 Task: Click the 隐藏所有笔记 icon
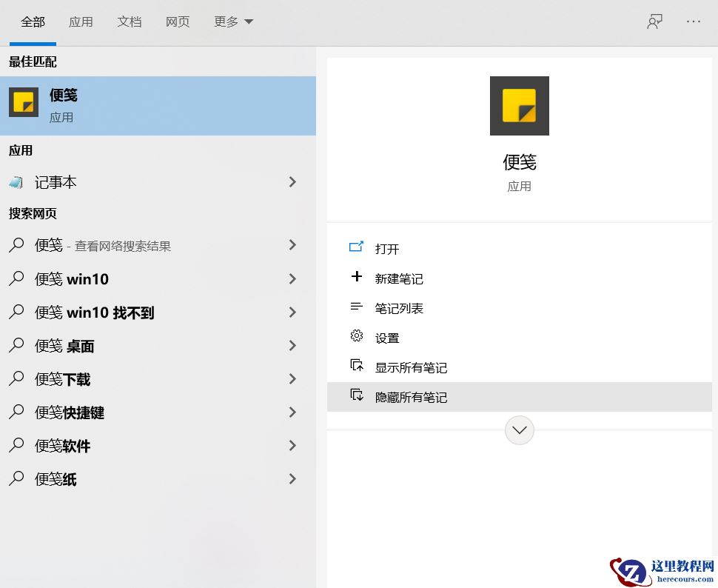356,396
